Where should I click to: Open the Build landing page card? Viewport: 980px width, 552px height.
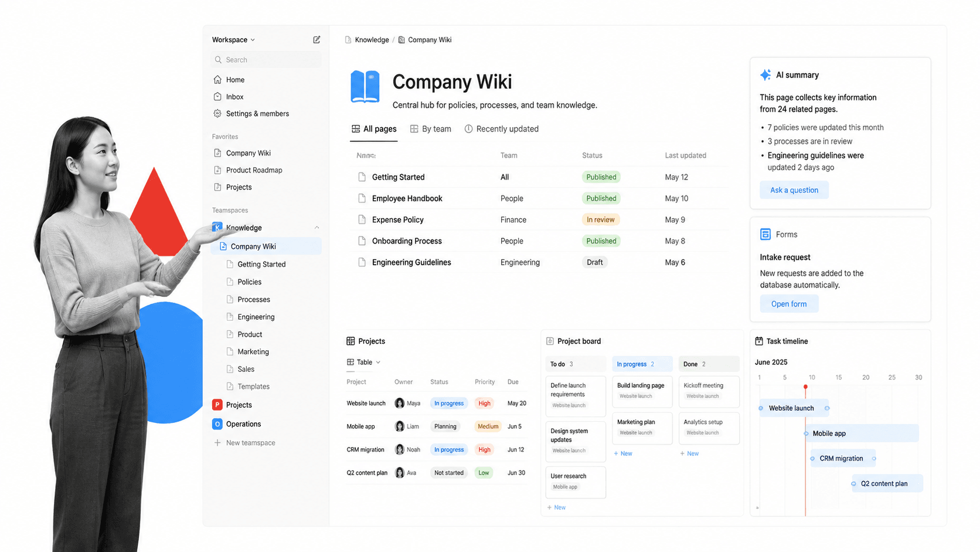[x=642, y=391]
